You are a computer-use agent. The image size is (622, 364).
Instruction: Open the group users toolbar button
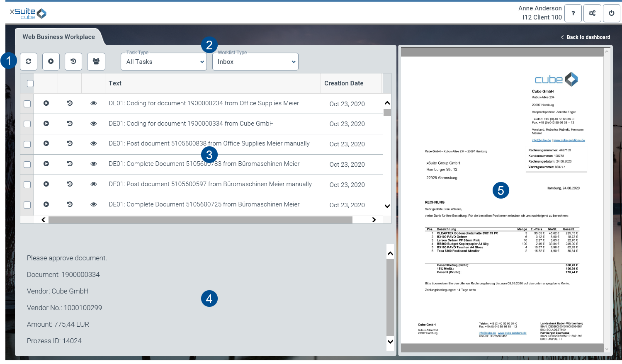[x=96, y=61]
